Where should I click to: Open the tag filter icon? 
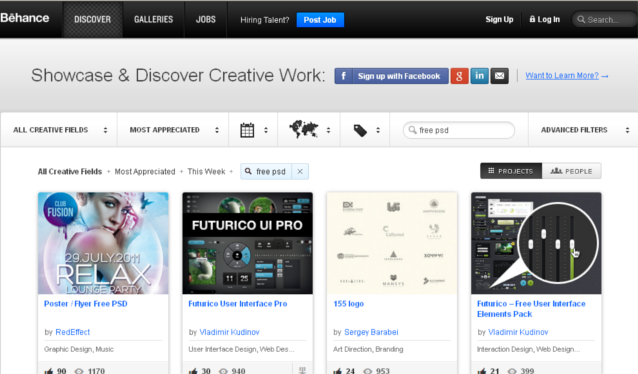360,130
